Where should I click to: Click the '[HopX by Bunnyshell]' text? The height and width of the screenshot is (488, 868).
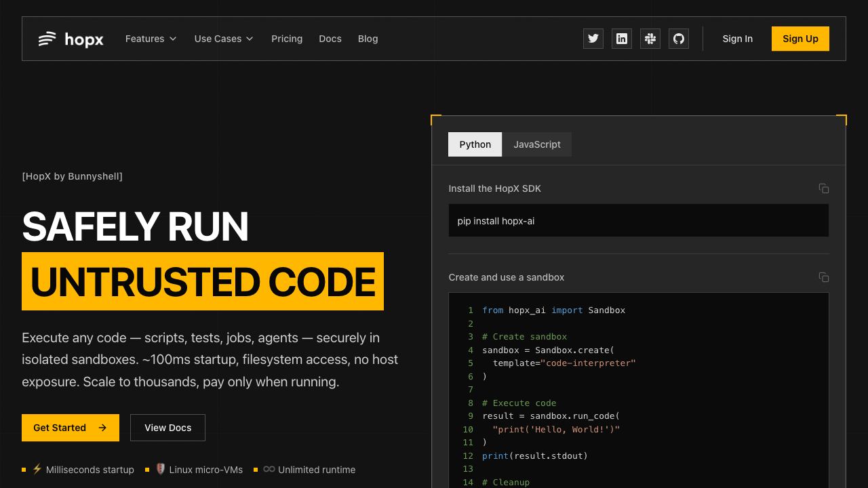(x=73, y=176)
